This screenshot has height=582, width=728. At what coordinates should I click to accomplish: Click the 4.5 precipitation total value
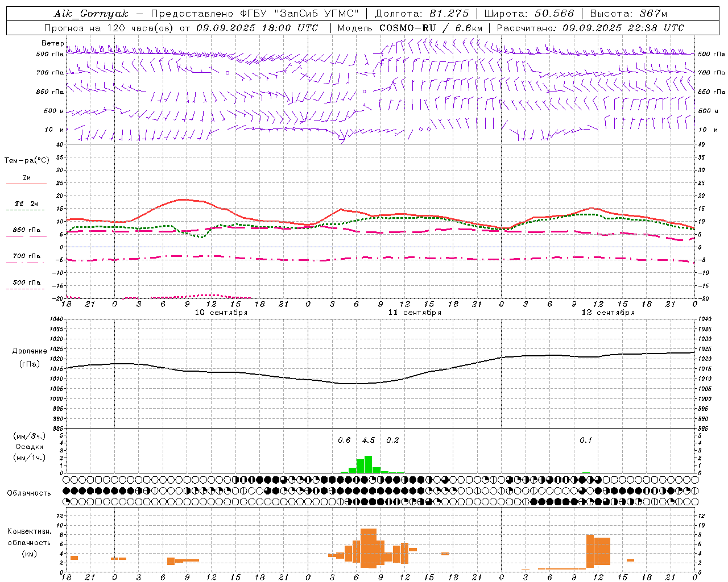click(x=369, y=440)
